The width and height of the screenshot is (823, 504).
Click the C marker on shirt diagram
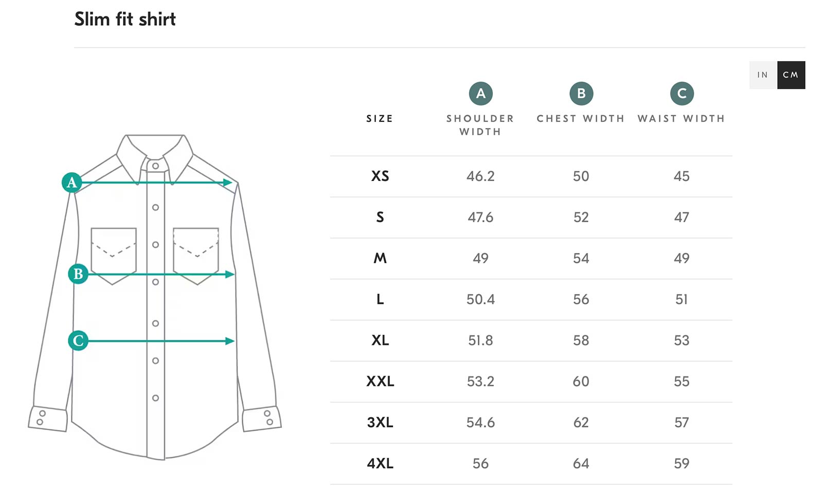point(78,340)
